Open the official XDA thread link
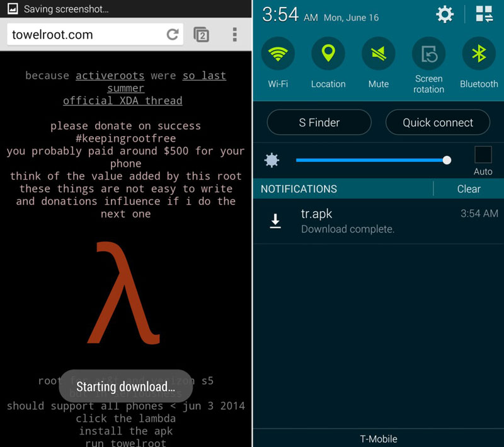This screenshot has width=504, height=447. coord(122,100)
